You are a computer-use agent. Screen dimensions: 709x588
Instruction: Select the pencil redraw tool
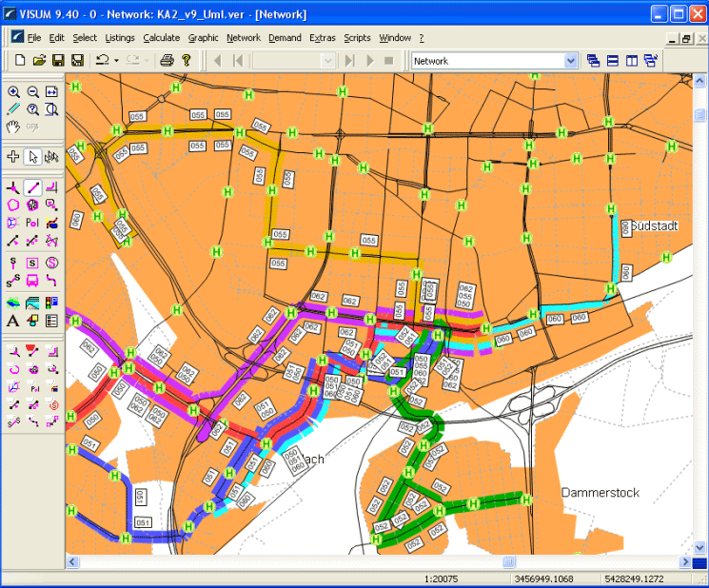click(x=13, y=109)
